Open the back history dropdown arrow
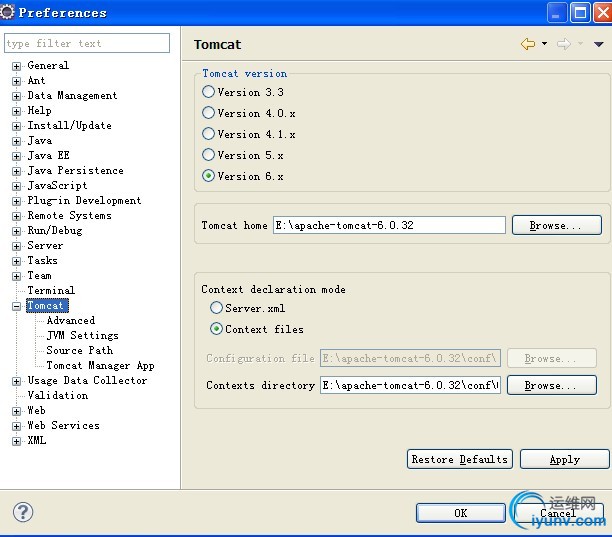Screen dimensions: 612x537 point(544,43)
